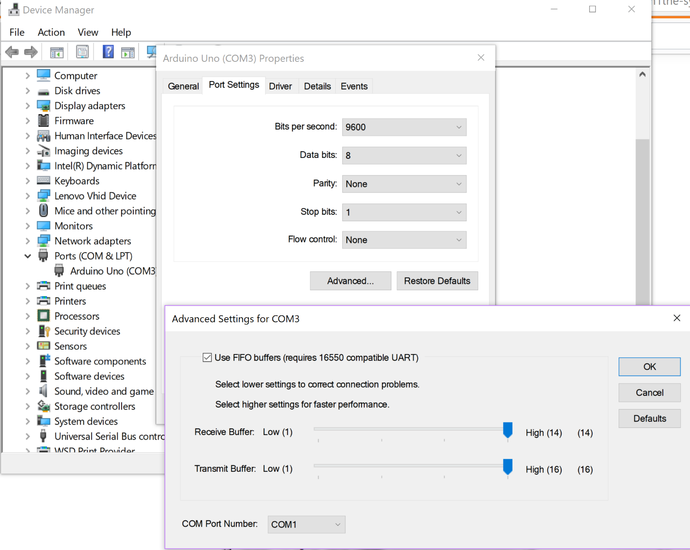Click the Properties toolbar icon
The width and height of the screenshot is (690, 550).
(x=82, y=52)
